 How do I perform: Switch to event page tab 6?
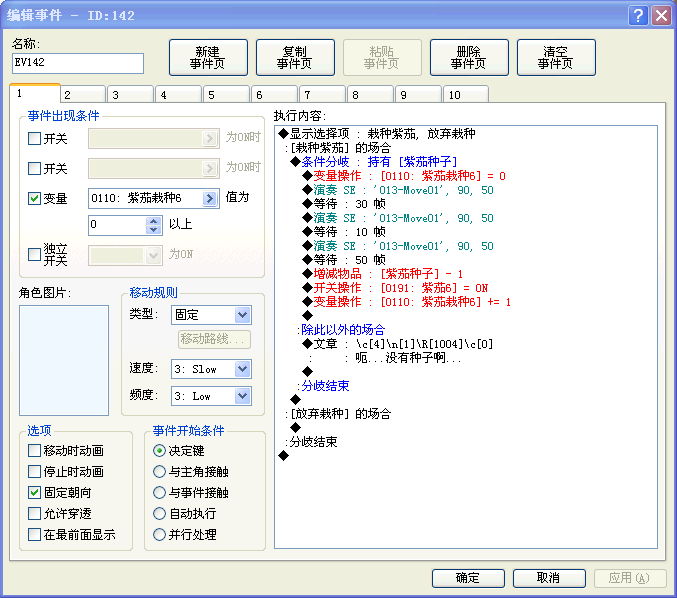pos(275,95)
